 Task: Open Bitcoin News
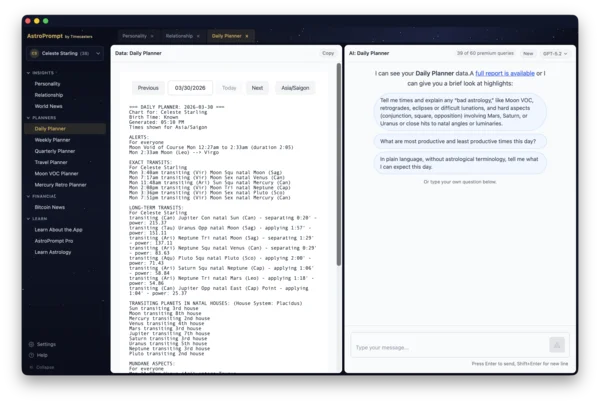[50, 207]
